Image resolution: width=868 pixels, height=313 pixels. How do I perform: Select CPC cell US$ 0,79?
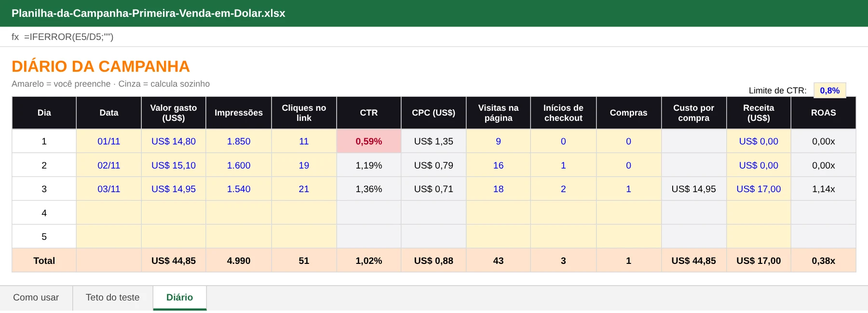(x=434, y=165)
